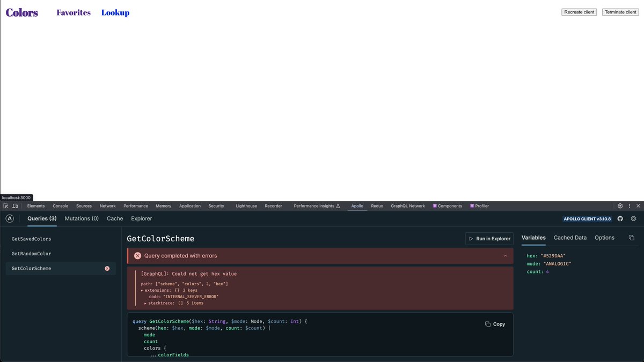Switch to the Sources DevTools tab
Viewport: 644px width, 362px height.
pyautogui.click(x=84, y=206)
